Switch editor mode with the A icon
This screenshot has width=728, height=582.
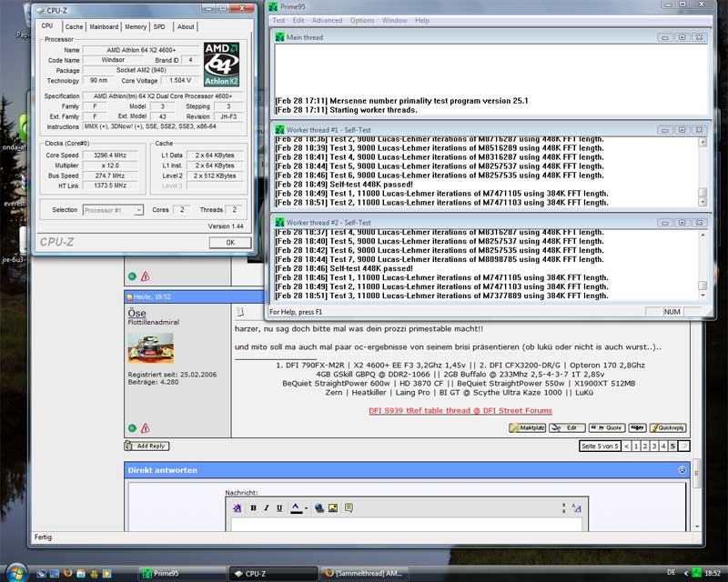coord(576,508)
